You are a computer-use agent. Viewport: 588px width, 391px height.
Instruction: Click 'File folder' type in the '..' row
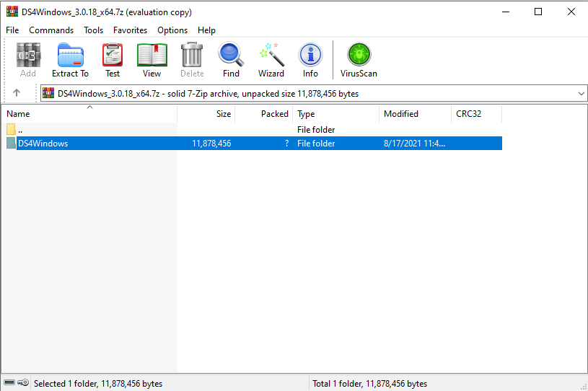point(316,130)
